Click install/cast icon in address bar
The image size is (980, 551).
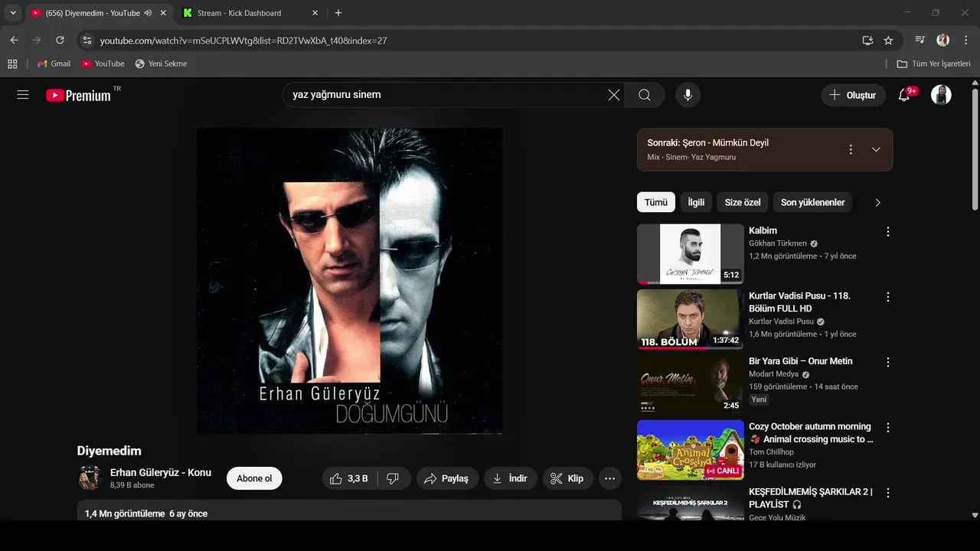pyautogui.click(x=867, y=41)
